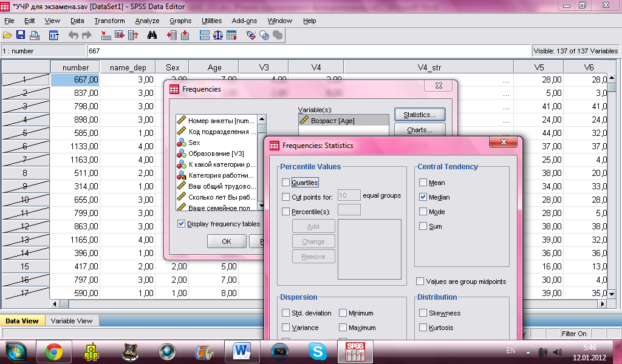Click the Percentile(s) value field
This screenshot has height=364, width=622.
349,209
